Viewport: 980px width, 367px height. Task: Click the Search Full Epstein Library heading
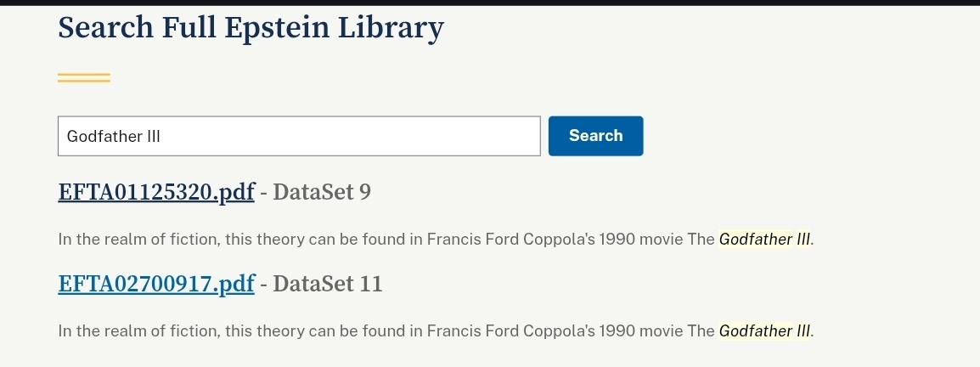point(251,28)
